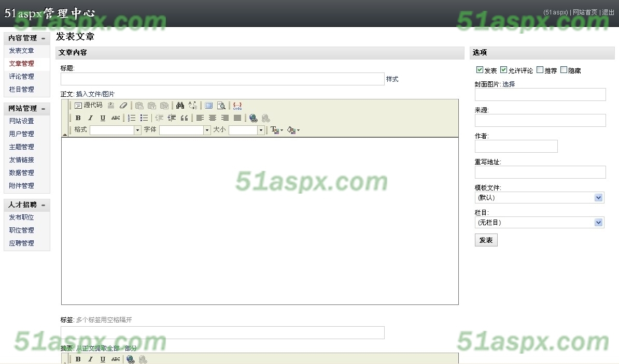Click the 来源 source input field
This screenshot has width=619, height=364.
(x=540, y=120)
